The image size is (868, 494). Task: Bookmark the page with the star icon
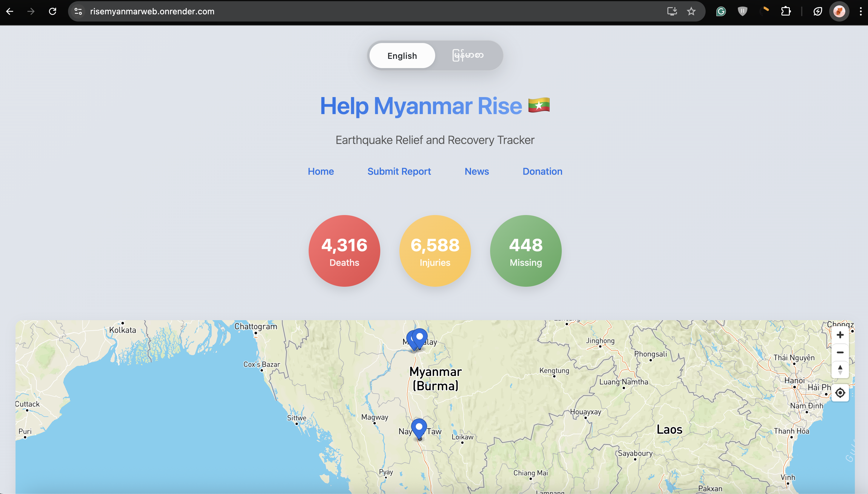coord(691,12)
